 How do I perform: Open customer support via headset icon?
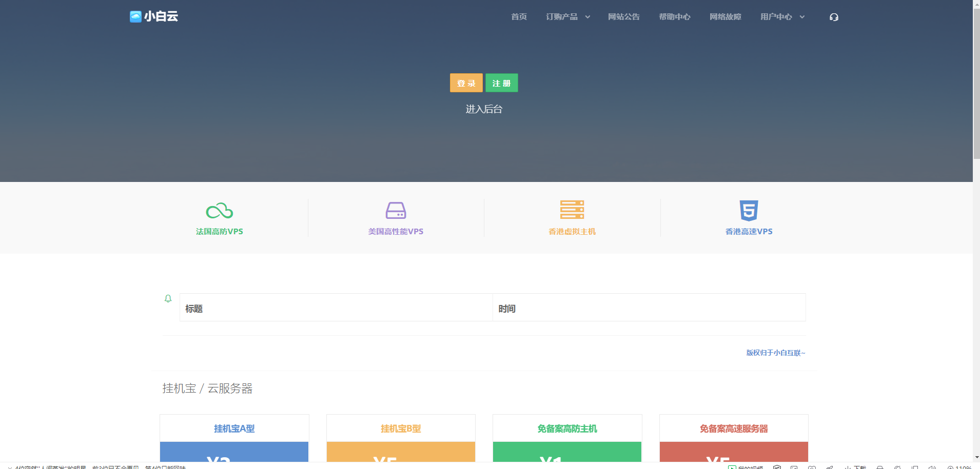coord(834,17)
